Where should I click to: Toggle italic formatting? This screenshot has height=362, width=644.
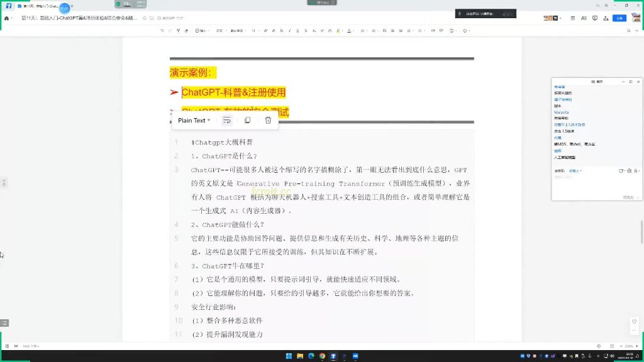pyautogui.click(x=289, y=31)
